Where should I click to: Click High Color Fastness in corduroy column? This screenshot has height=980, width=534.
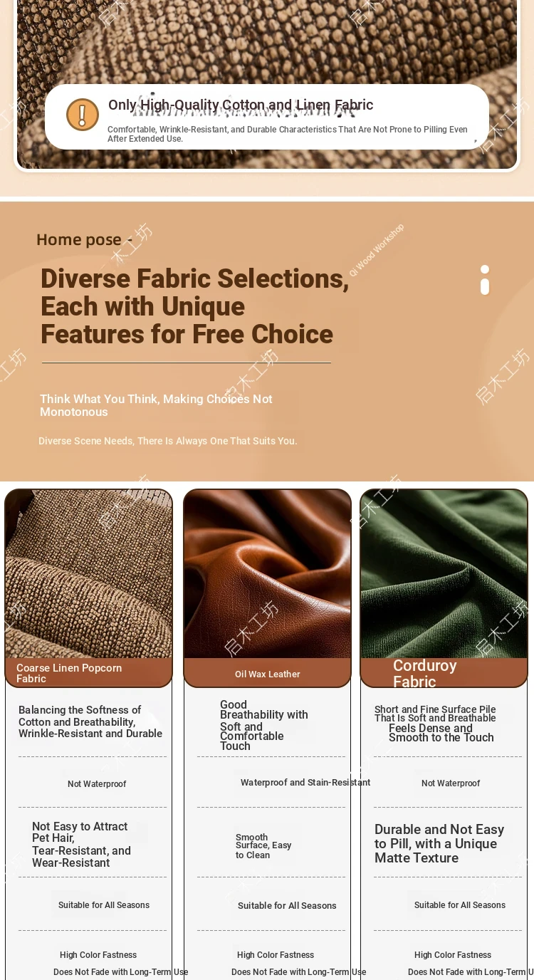[453, 954]
